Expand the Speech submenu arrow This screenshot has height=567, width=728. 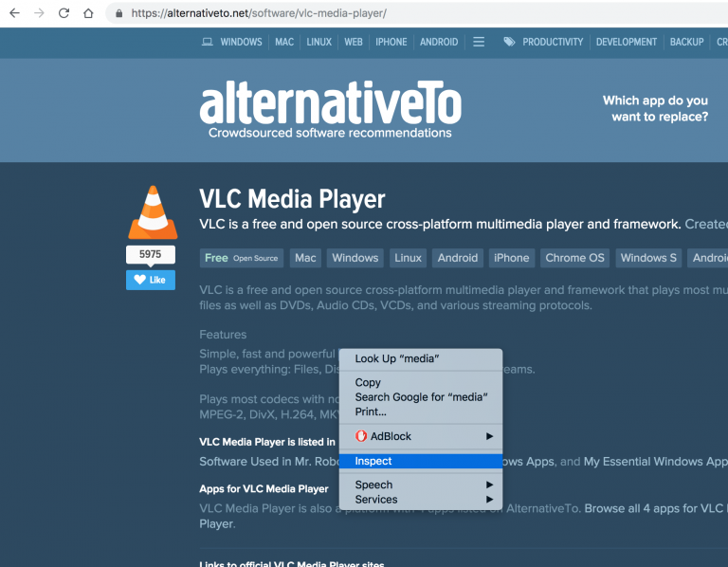point(489,485)
